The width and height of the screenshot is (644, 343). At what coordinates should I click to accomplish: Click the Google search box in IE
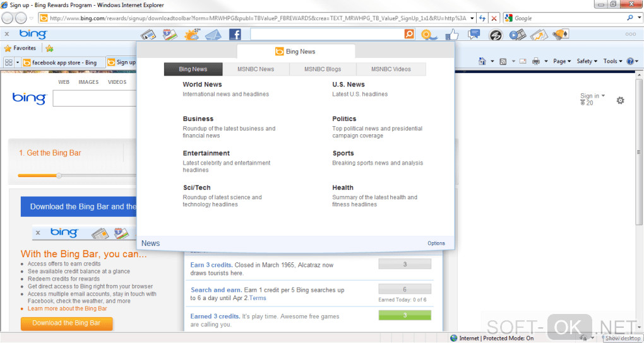[568, 18]
